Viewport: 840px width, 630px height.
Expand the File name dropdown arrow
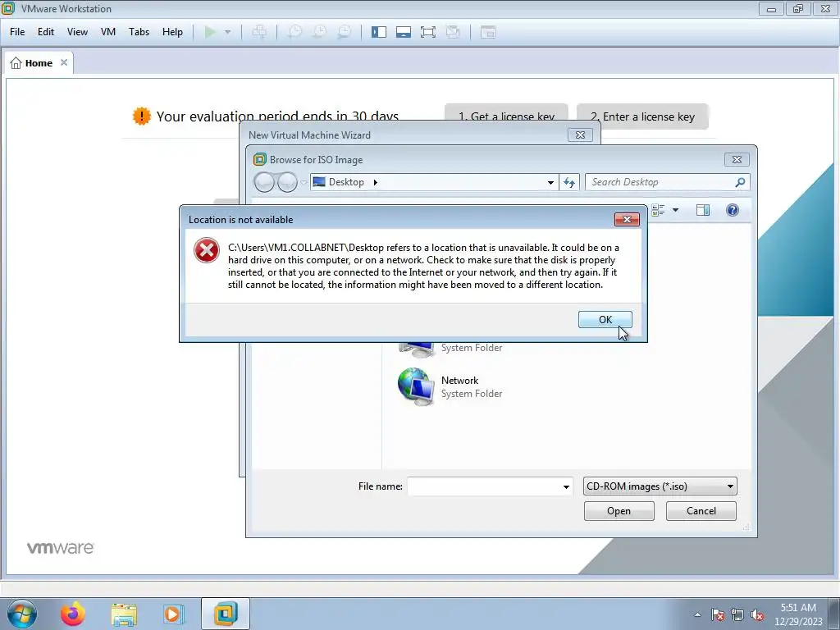[x=566, y=486]
